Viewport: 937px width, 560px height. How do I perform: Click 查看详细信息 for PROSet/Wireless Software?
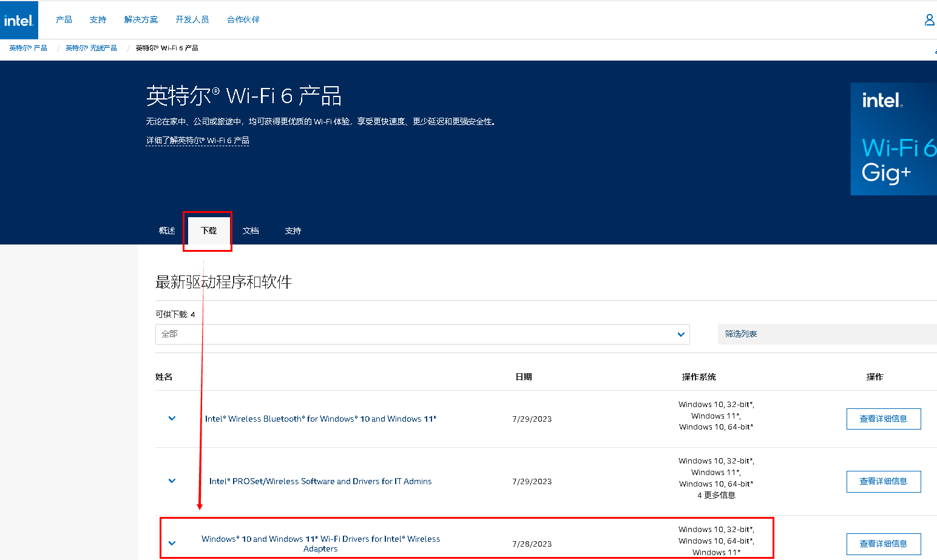pos(884,481)
